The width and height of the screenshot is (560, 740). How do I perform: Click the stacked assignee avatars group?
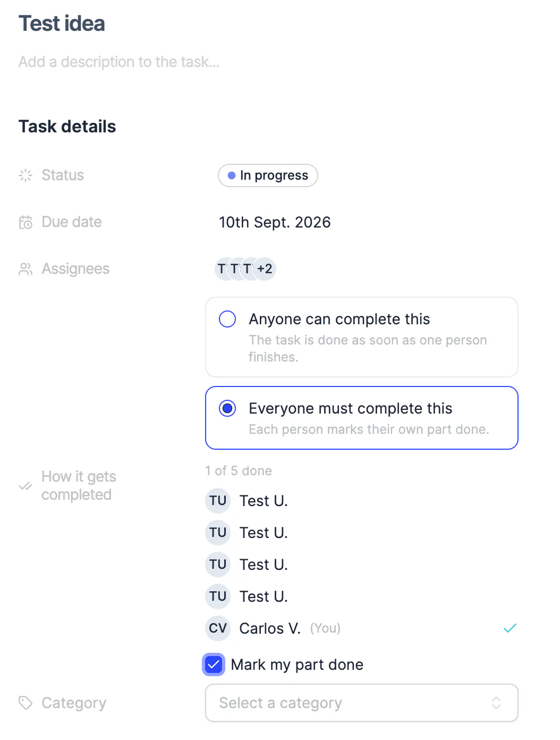(x=245, y=269)
